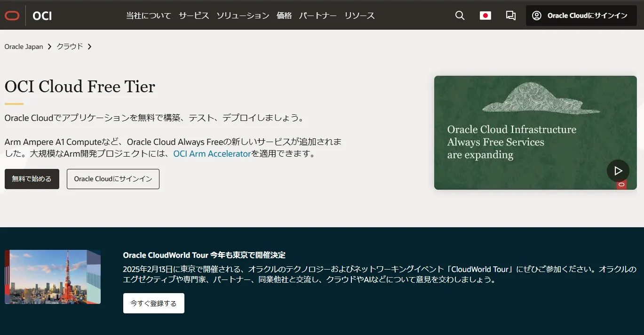Expand the パートナー menu
The width and height of the screenshot is (644, 335).
(x=318, y=16)
